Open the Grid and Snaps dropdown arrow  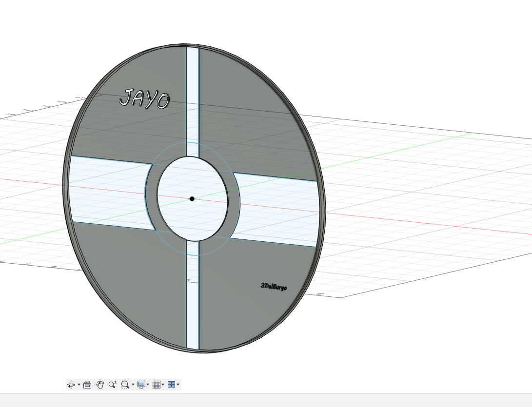point(163,385)
